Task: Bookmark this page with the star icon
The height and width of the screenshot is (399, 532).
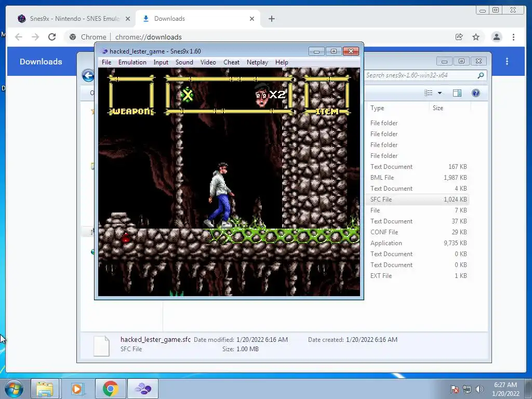Action: point(476,37)
